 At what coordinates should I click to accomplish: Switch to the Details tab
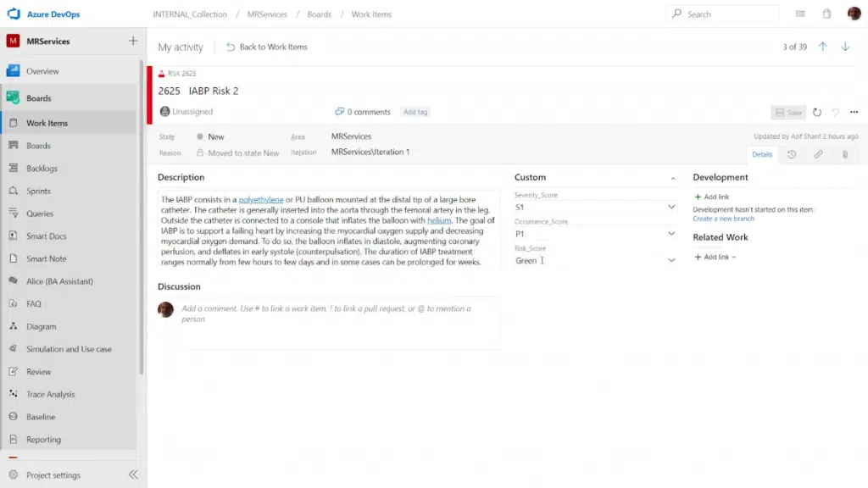pyautogui.click(x=762, y=154)
